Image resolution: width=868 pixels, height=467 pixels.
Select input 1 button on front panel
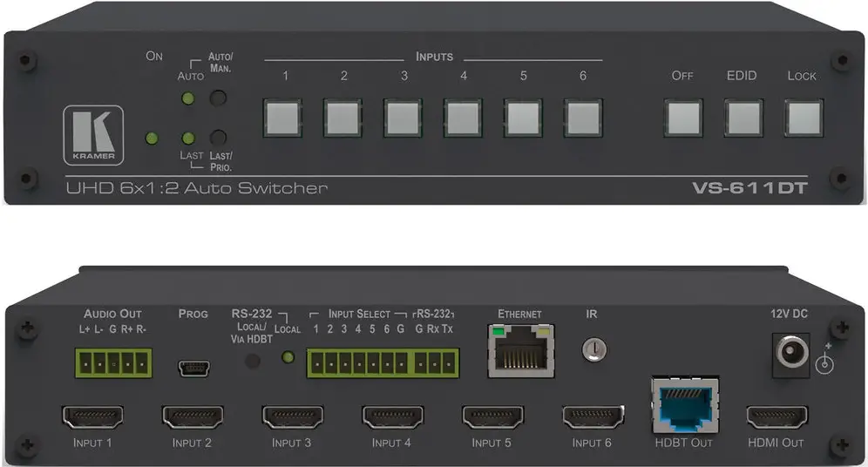[x=283, y=118]
